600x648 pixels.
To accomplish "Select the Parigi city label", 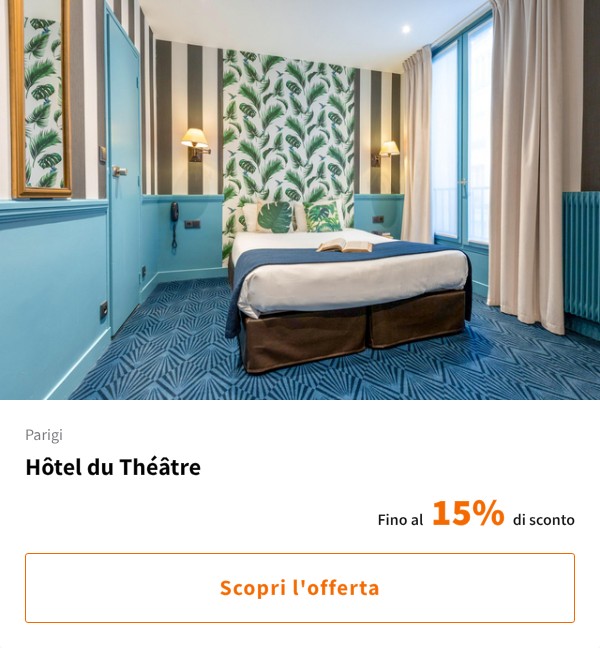I will [44, 435].
